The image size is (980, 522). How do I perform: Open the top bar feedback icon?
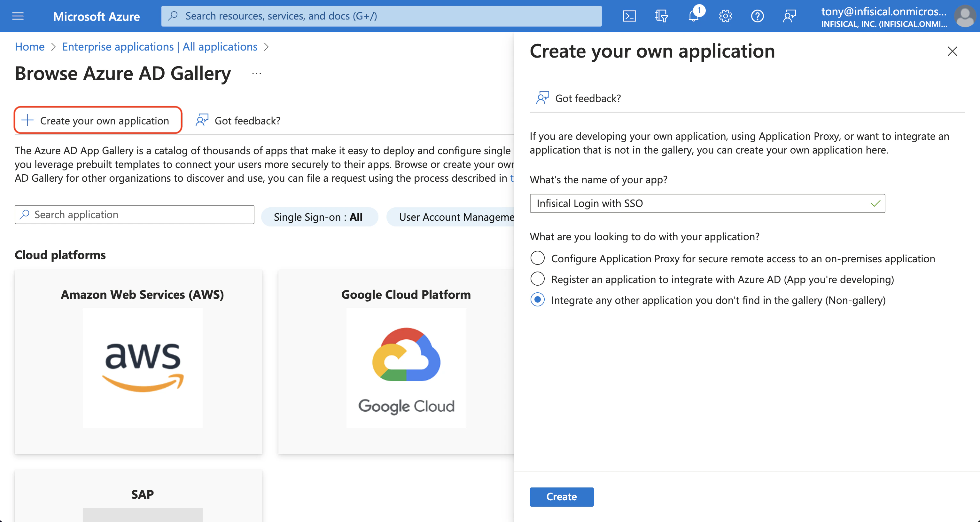pyautogui.click(x=789, y=16)
